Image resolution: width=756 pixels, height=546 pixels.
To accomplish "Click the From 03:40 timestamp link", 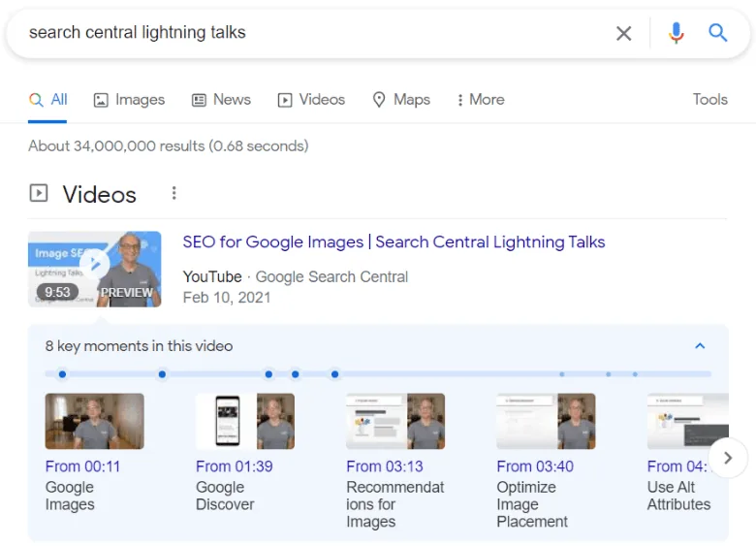I will click(x=535, y=466).
